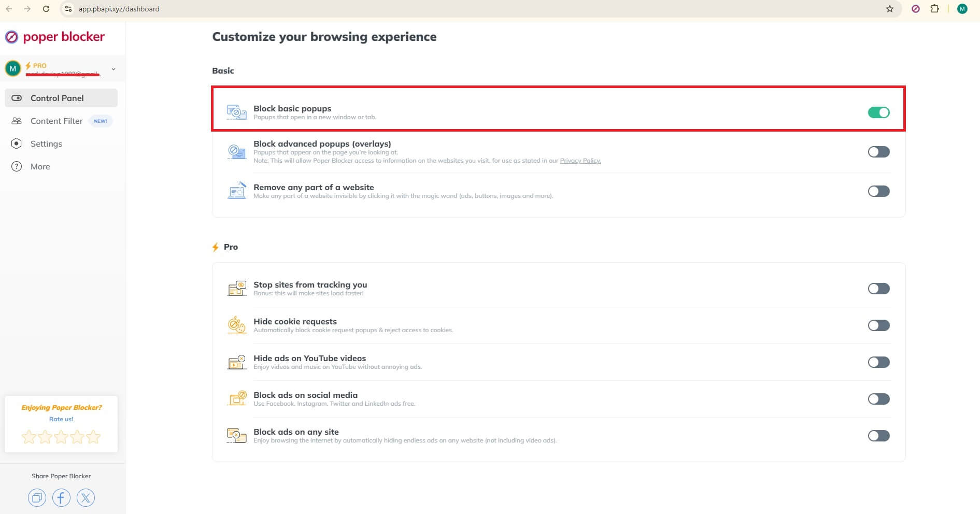This screenshot has width=980, height=514.
Task: Open the Content Filter section
Action: tap(56, 121)
